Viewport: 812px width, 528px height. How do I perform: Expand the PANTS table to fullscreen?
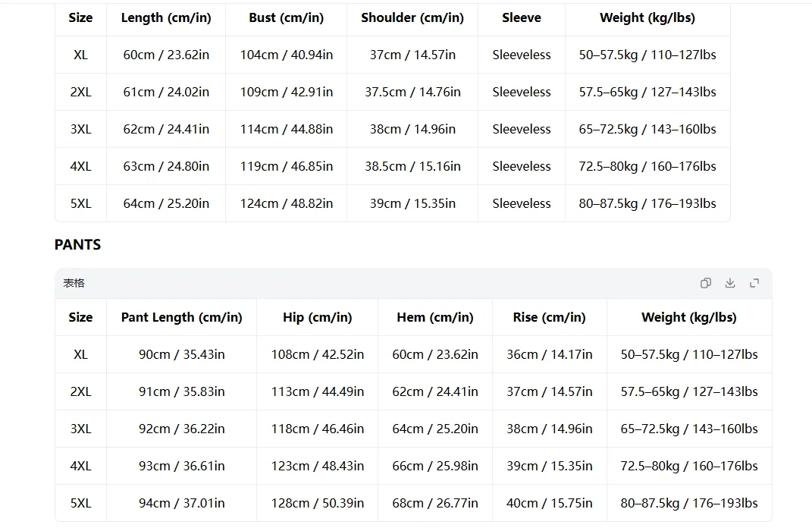coord(754,283)
